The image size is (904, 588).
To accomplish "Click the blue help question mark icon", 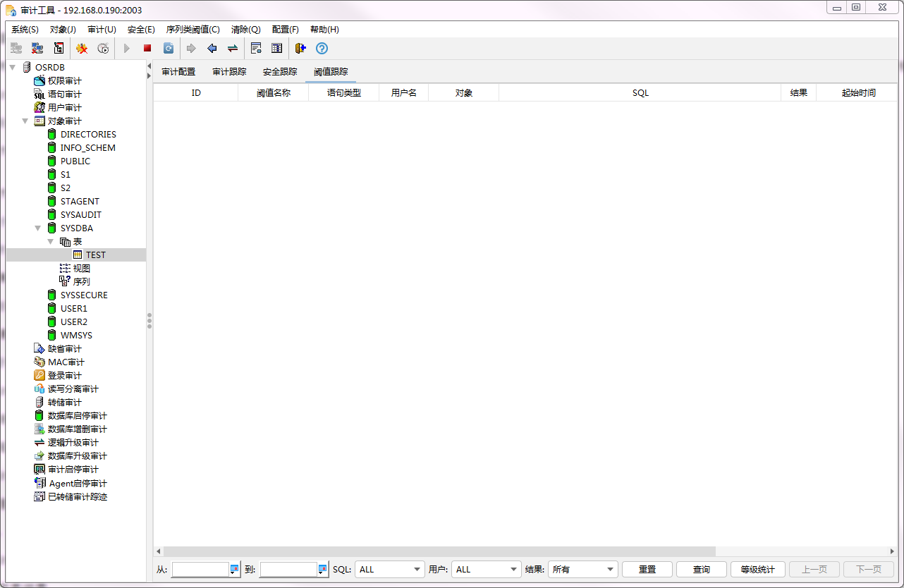I will 322,49.
